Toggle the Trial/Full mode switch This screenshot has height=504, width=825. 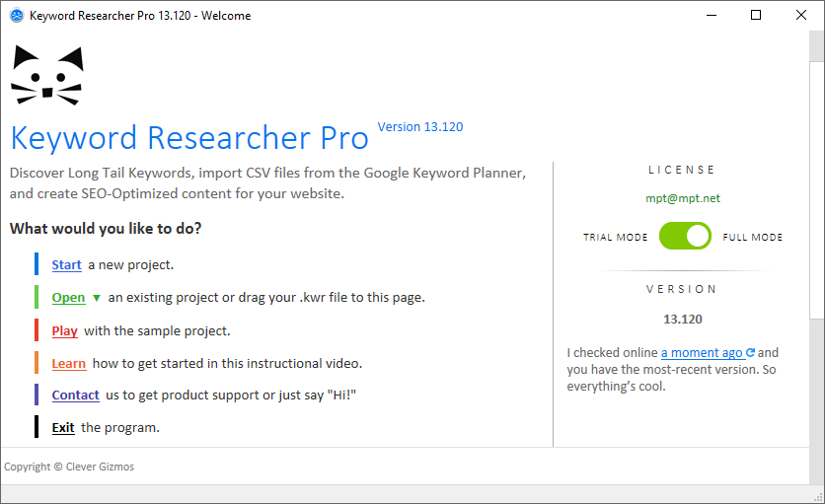pos(685,237)
